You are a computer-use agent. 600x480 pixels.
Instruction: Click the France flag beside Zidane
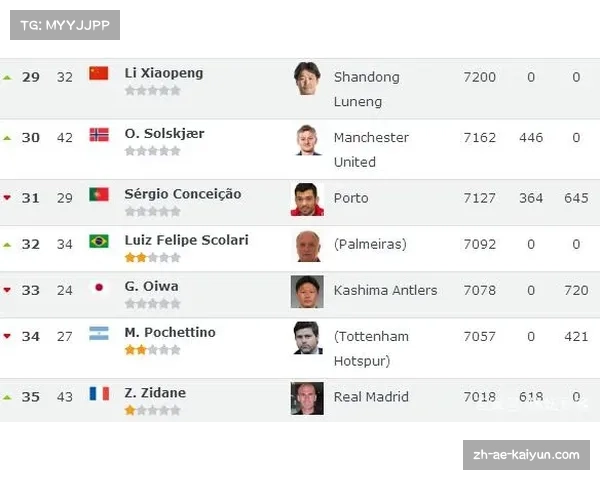(99, 393)
